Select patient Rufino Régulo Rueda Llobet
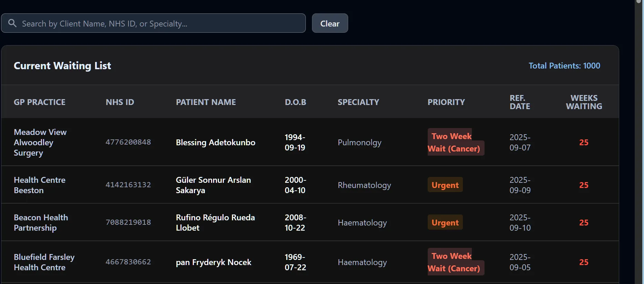The height and width of the screenshot is (284, 644). [215, 223]
